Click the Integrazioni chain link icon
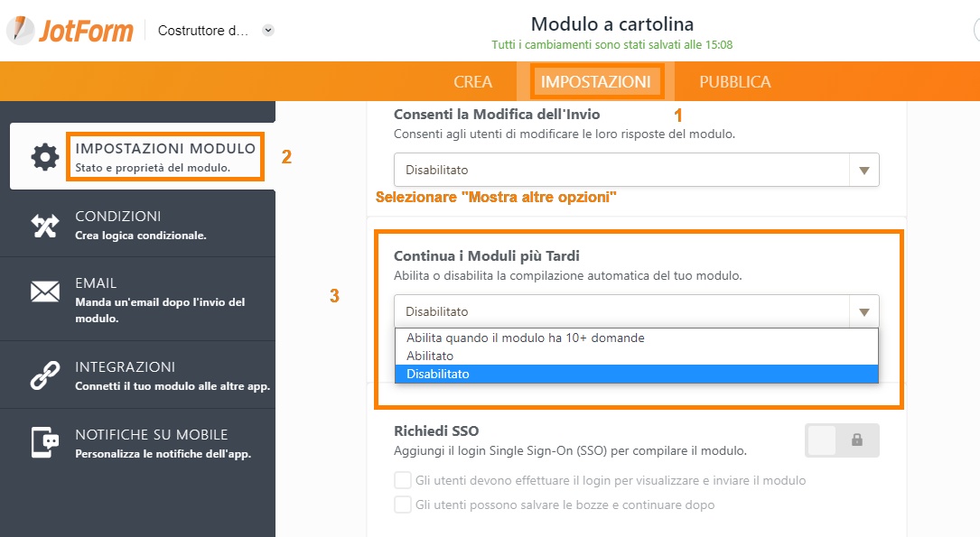The height and width of the screenshot is (537, 980). (45, 375)
